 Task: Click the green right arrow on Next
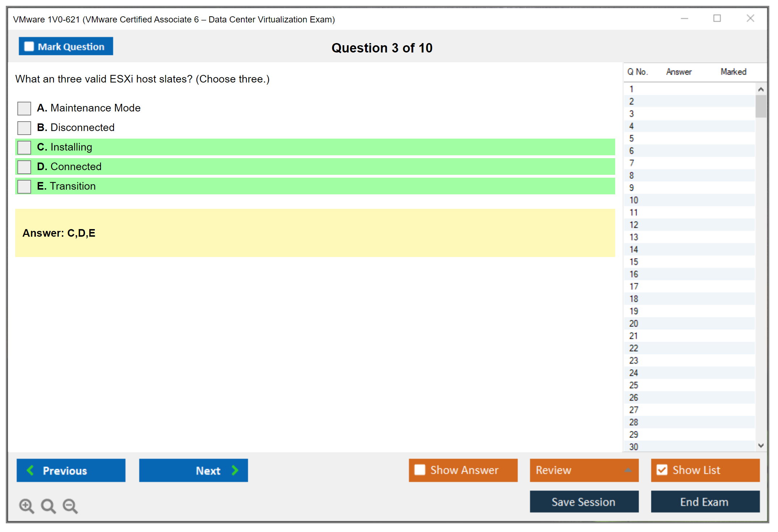[235, 470]
